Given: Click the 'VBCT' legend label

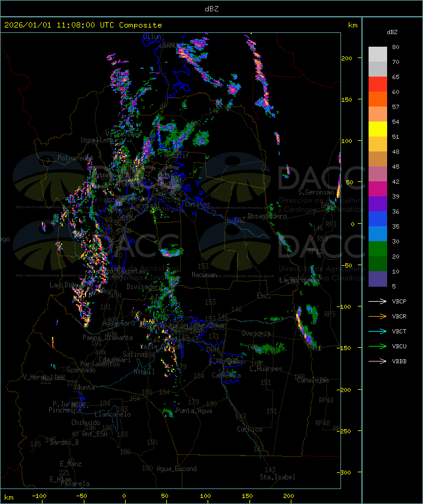Looking at the screenshot, I should 399,332.
